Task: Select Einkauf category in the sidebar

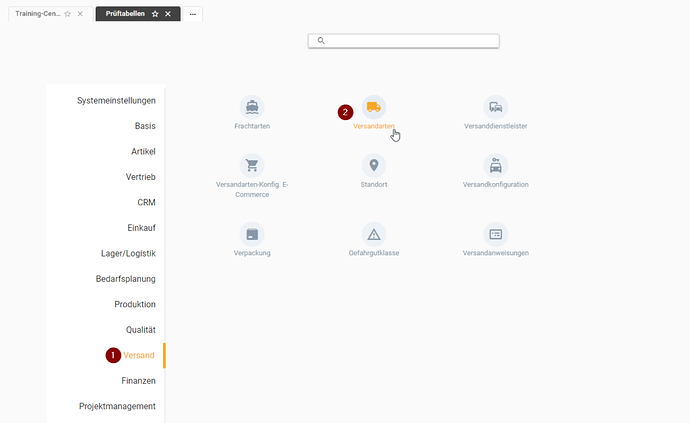Action: click(142, 228)
